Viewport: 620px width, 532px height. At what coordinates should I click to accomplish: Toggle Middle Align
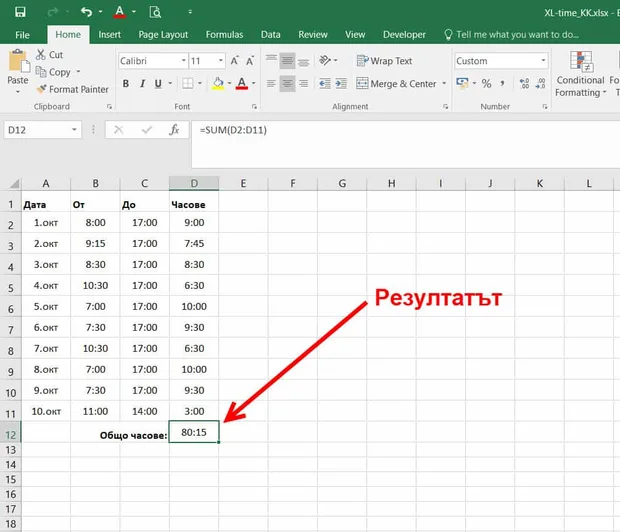(287, 61)
